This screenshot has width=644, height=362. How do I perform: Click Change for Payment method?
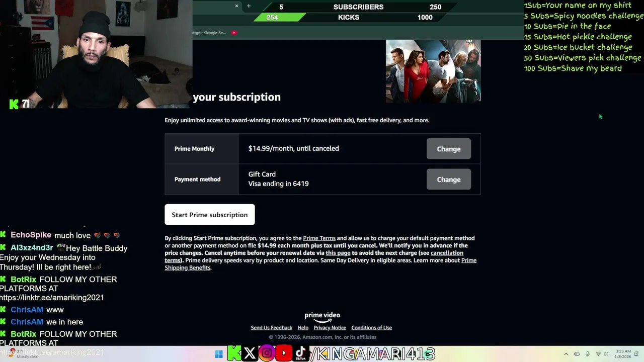(x=448, y=179)
